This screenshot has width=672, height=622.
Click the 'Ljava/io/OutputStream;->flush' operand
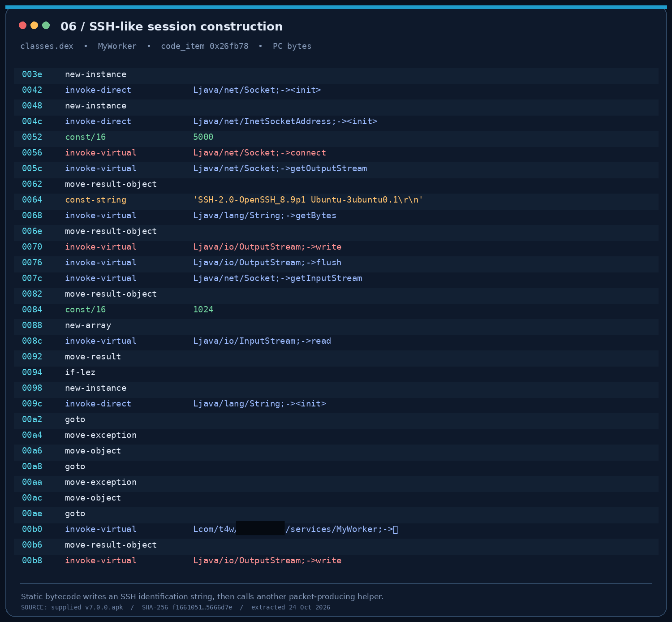(x=267, y=263)
